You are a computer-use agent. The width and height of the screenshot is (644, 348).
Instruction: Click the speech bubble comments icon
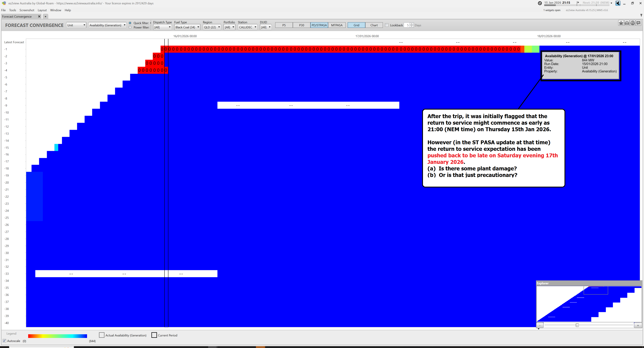point(638,23)
